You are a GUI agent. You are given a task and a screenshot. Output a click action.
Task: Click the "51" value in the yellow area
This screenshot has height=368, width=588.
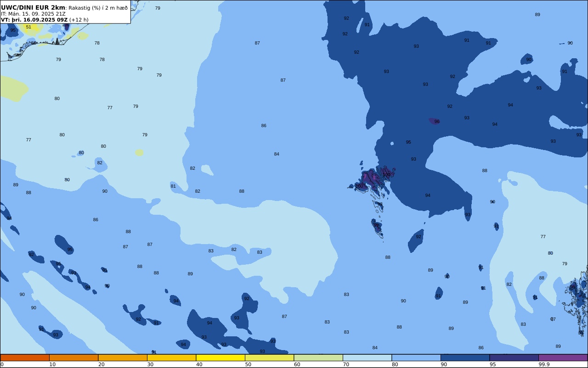click(x=28, y=27)
